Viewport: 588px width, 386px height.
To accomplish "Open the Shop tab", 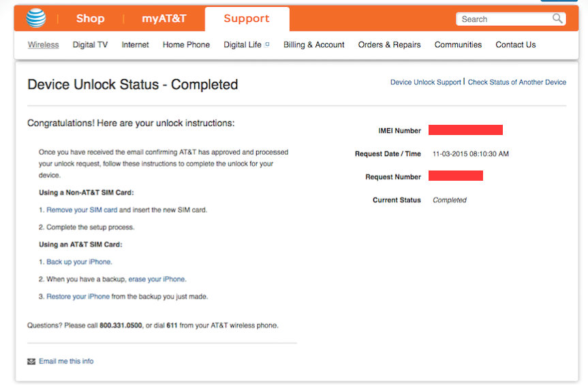I will click(90, 18).
